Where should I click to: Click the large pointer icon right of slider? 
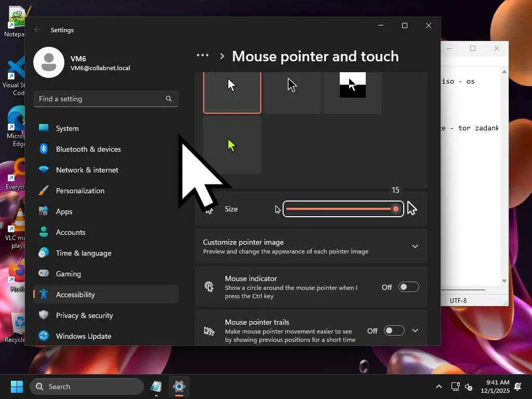(412, 208)
